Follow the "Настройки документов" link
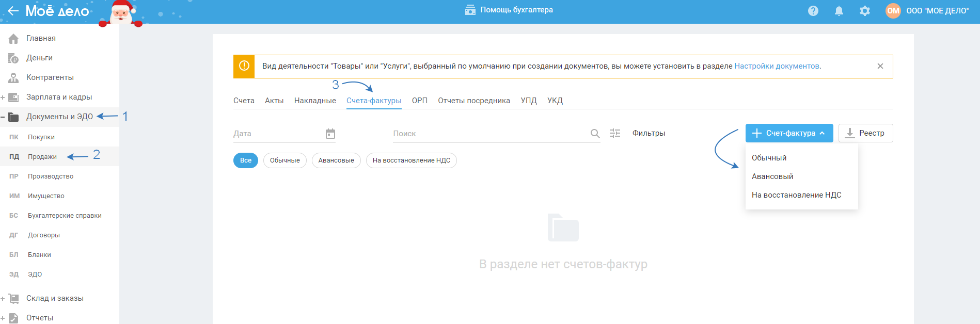The width and height of the screenshot is (980, 324). coord(777,66)
